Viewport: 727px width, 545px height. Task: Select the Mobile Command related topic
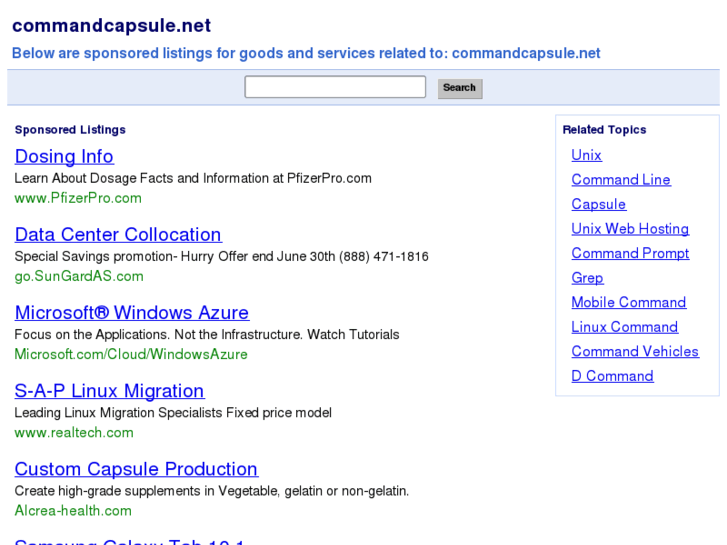click(629, 302)
